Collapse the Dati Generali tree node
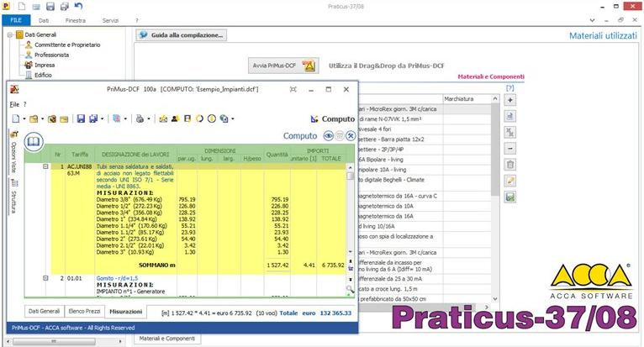 pos(10,35)
